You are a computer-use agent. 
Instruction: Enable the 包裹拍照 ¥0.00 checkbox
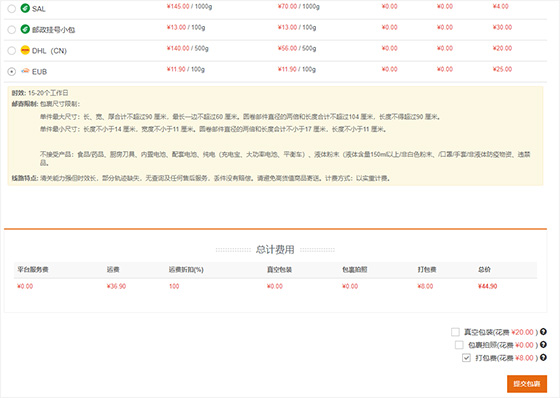coord(459,345)
